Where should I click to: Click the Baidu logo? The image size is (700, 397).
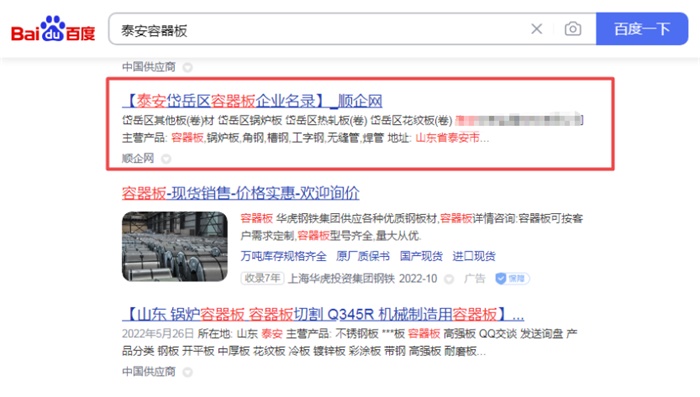tap(53, 29)
